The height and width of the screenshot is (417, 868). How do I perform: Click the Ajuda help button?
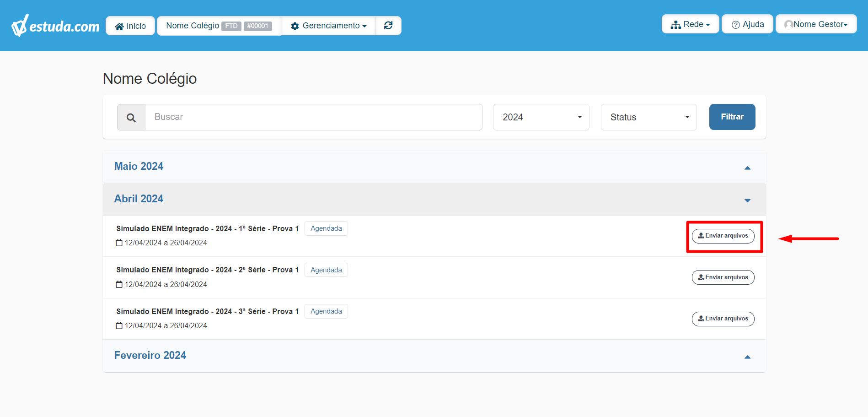(747, 24)
